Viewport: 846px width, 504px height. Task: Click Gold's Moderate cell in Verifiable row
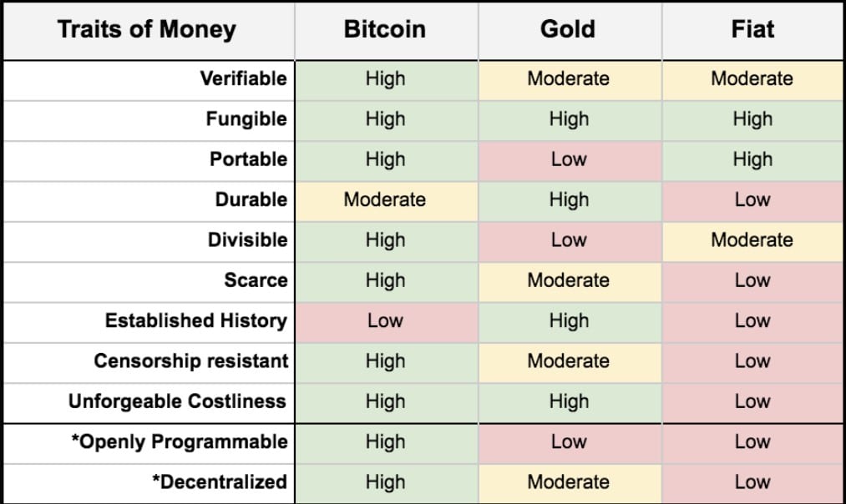point(569,79)
